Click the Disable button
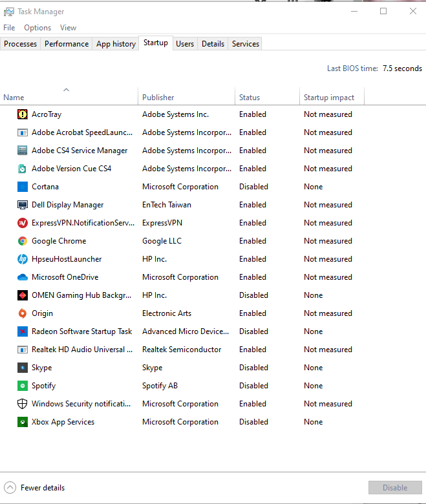The width and height of the screenshot is (426, 504). 395,488
